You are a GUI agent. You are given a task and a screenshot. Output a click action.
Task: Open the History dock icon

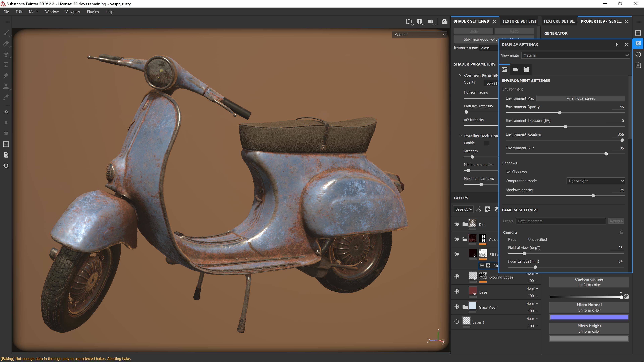[638, 54]
